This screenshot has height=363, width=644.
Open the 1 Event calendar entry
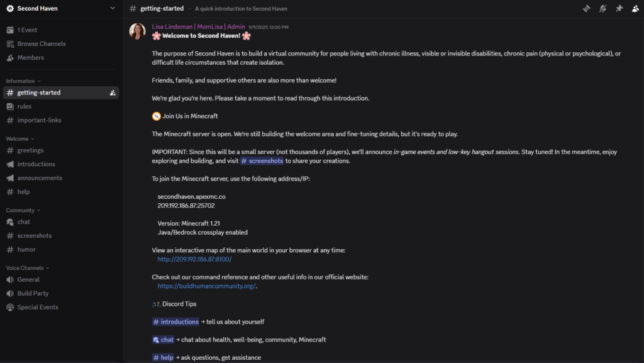[27, 30]
